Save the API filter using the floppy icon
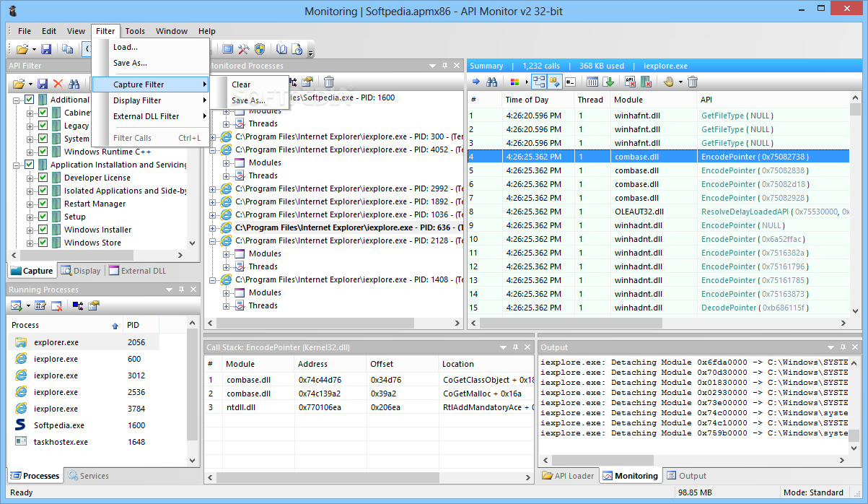 click(43, 84)
